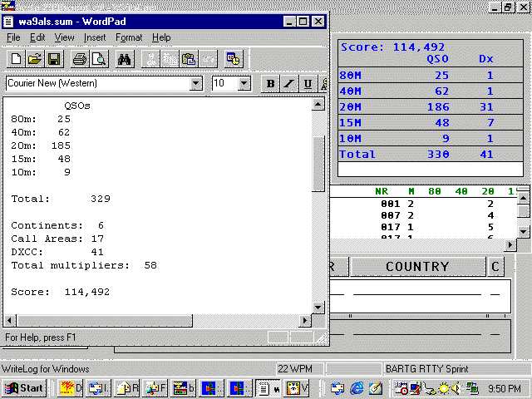Paste using the clipboard toolbar icon
The width and height of the screenshot is (532, 399).
pyautogui.click(x=188, y=59)
